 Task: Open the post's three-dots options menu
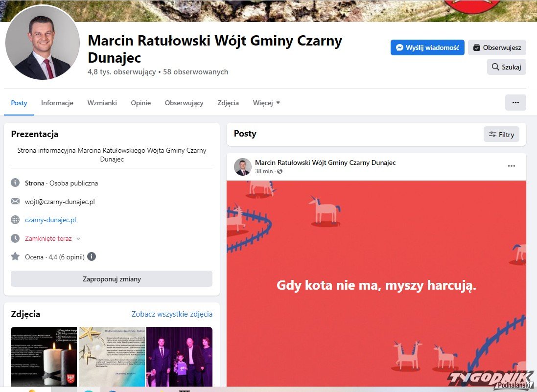511,166
